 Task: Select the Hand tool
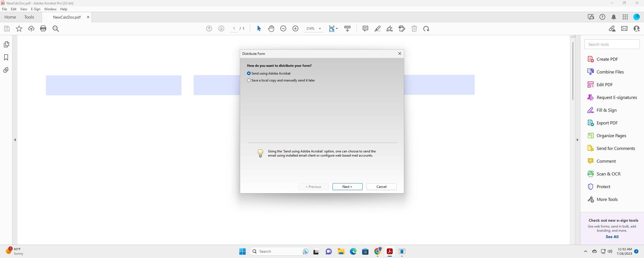pyautogui.click(x=271, y=29)
